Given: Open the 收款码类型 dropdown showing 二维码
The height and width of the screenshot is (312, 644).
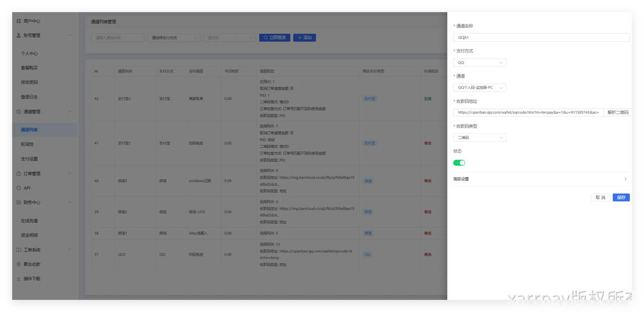Looking at the screenshot, I should (479, 138).
